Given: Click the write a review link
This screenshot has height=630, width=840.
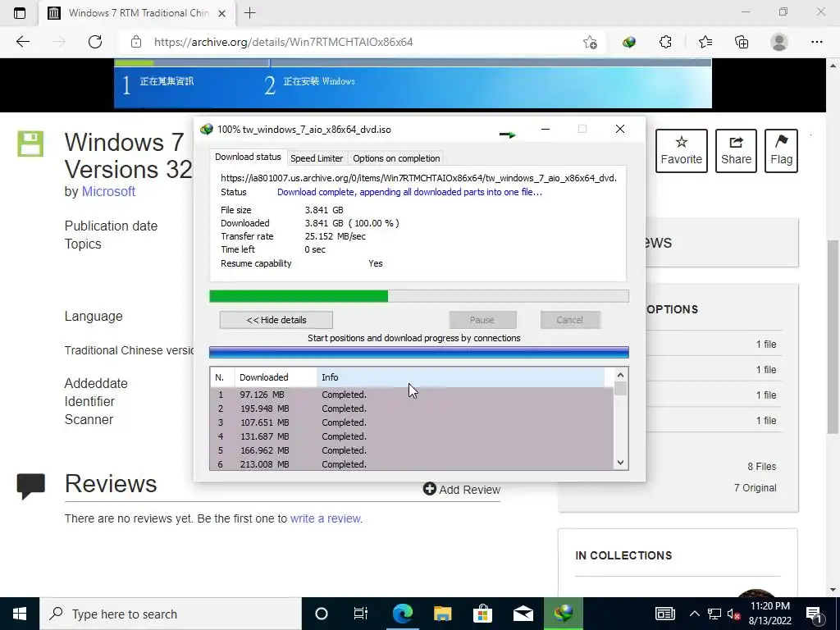Looking at the screenshot, I should tap(325, 518).
